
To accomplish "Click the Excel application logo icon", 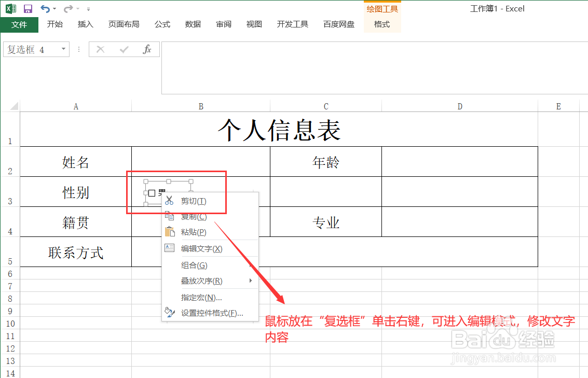I will click(x=11, y=9).
